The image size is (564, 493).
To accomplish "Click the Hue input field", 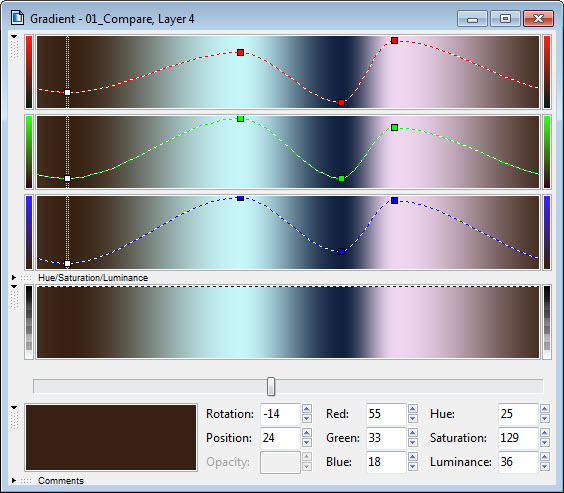I will [518, 414].
